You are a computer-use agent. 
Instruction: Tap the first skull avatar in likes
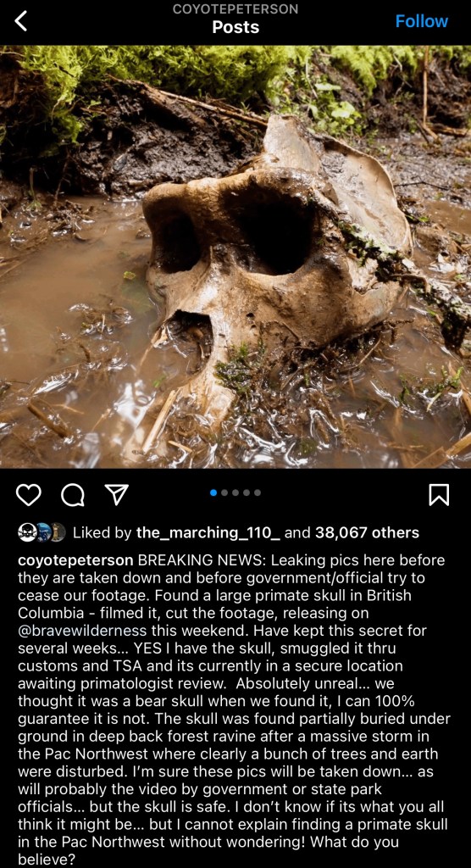[26, 532]
